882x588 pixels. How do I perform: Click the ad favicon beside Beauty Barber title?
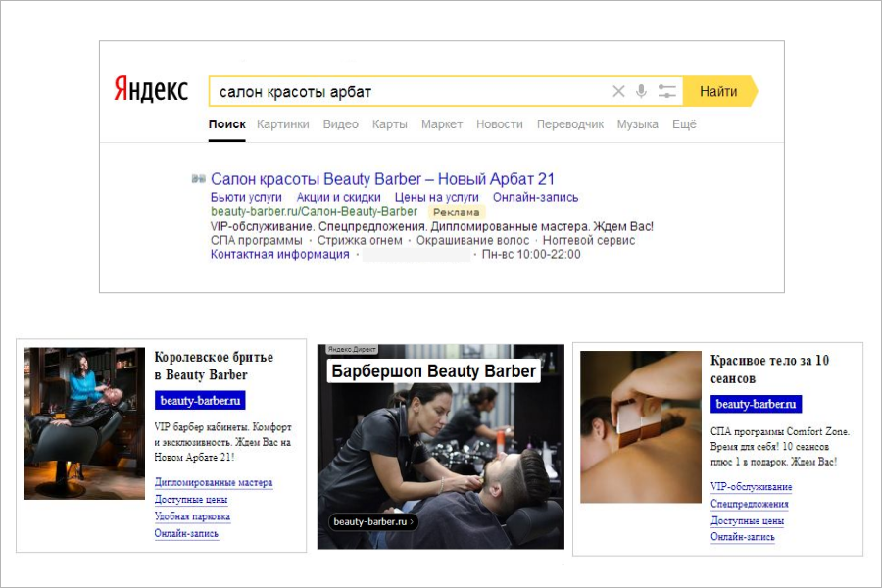pos(198,179)
